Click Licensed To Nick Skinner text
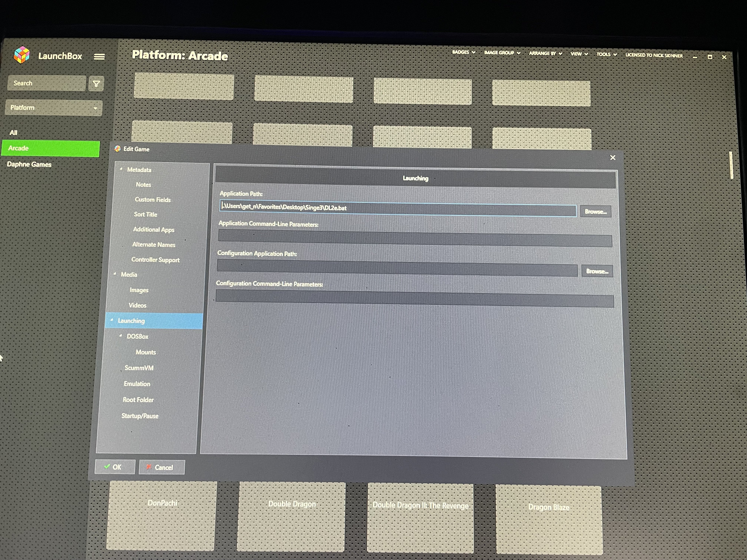The image size is (747, 560). [654, 55]
